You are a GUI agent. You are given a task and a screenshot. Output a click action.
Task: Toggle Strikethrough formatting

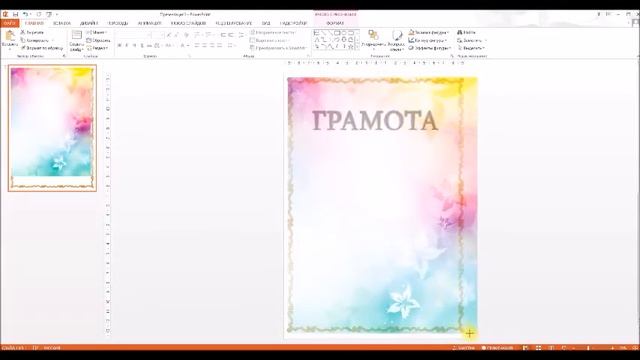pos(149,45)
